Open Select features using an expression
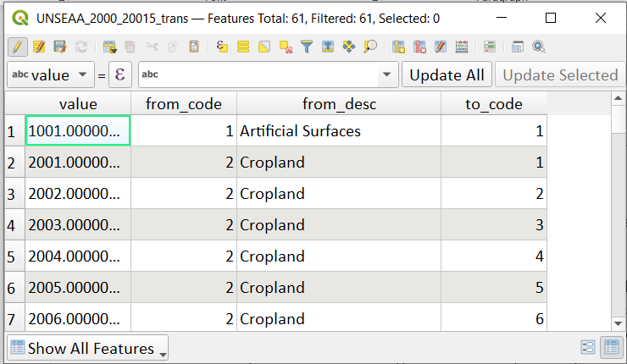Image resolution: width=627 pixels, height=364 pixels. pos(222,47)
